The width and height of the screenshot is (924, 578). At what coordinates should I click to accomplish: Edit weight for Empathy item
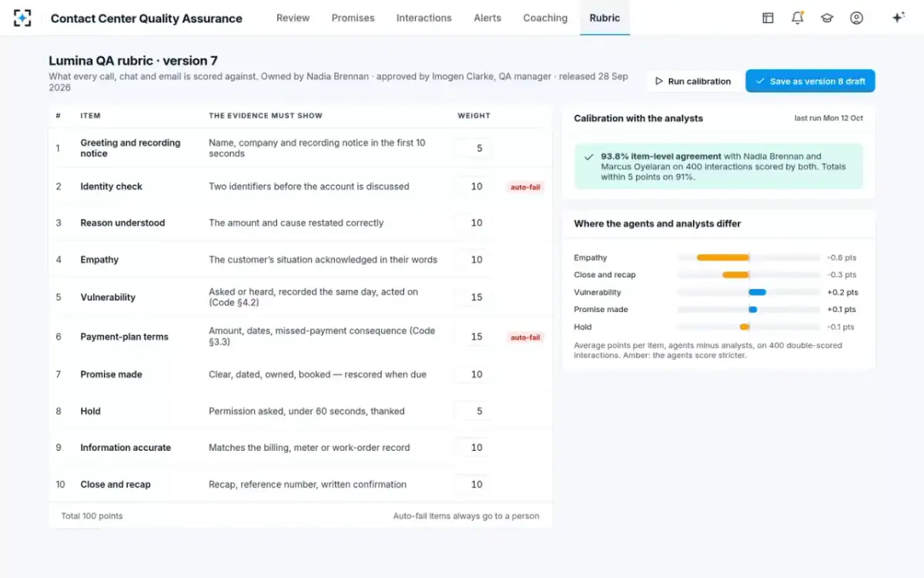[x=472, y=260]
